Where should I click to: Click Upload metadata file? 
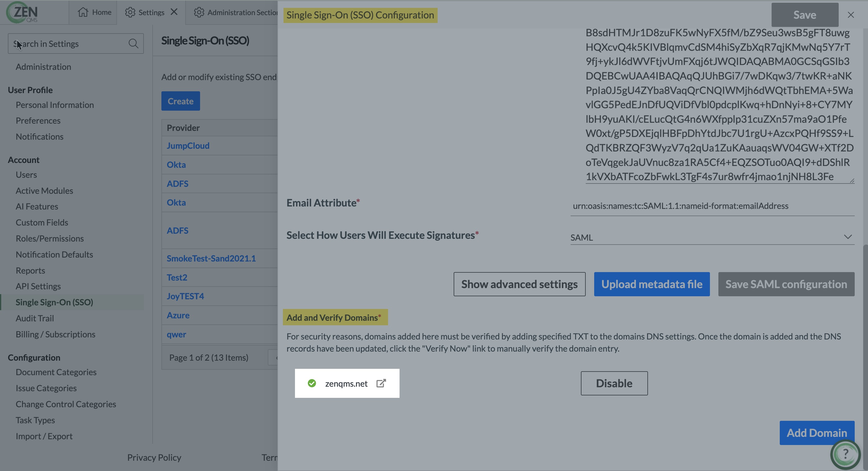click(x=652, y=284)
